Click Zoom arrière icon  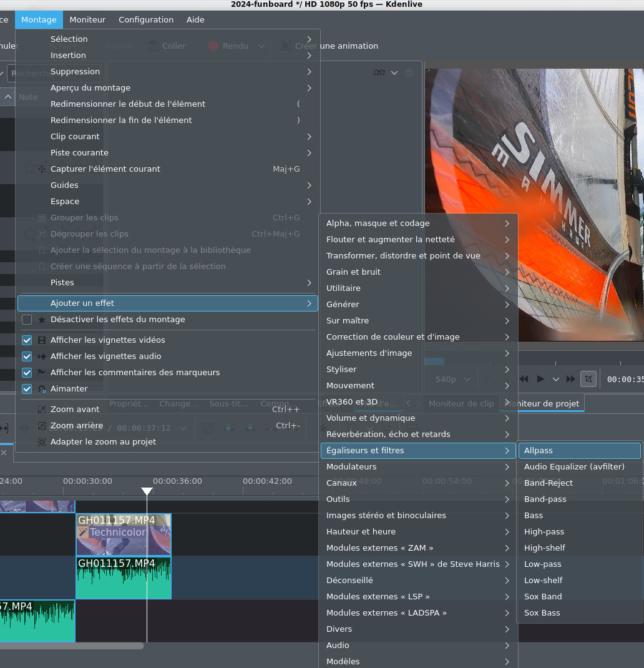(42, 426)
